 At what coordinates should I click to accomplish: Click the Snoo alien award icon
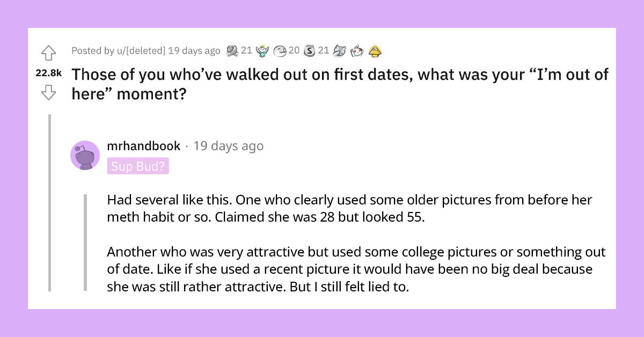coord(356,51)
